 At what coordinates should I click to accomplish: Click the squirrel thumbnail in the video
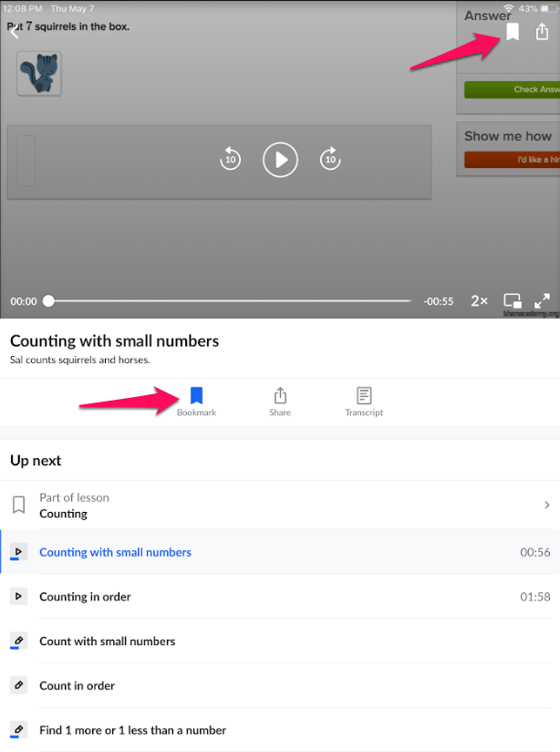(x=39, y=74)
